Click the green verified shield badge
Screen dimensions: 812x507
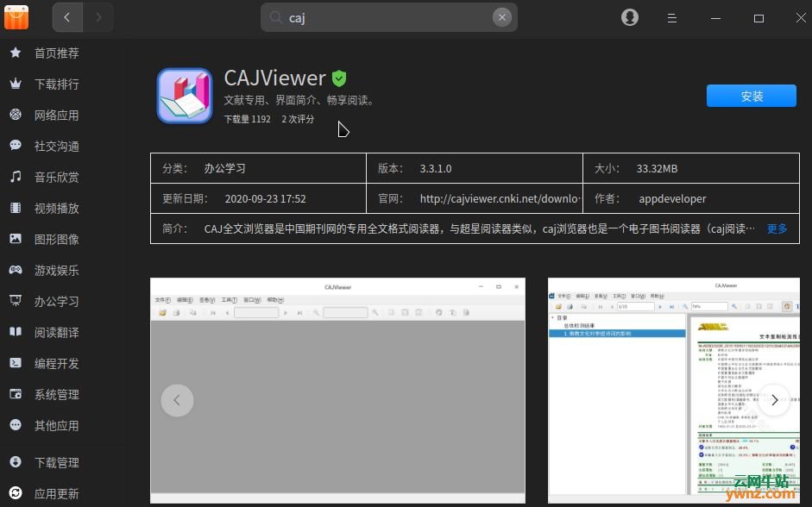[339, 78]
